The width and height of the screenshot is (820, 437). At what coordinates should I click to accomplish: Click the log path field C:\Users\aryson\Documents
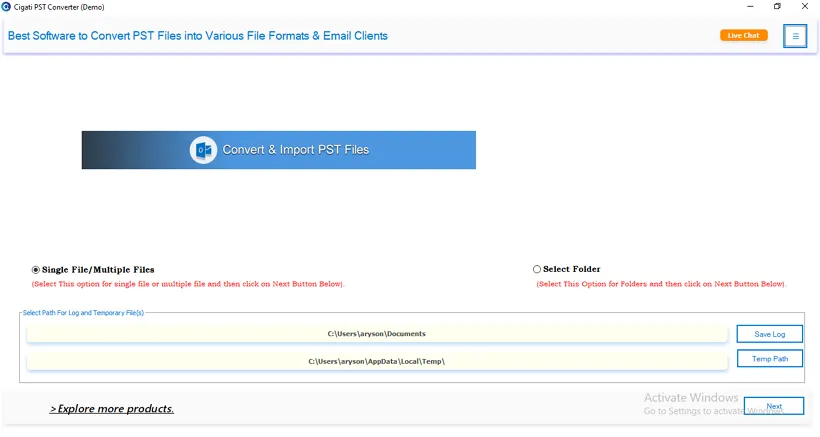(x=377, y=334)
